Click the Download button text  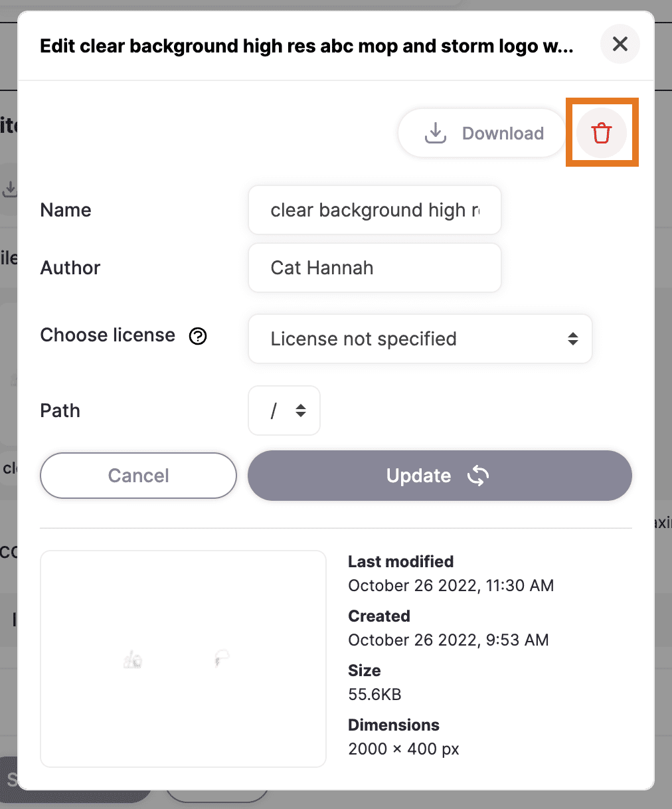tap(503, 134)
